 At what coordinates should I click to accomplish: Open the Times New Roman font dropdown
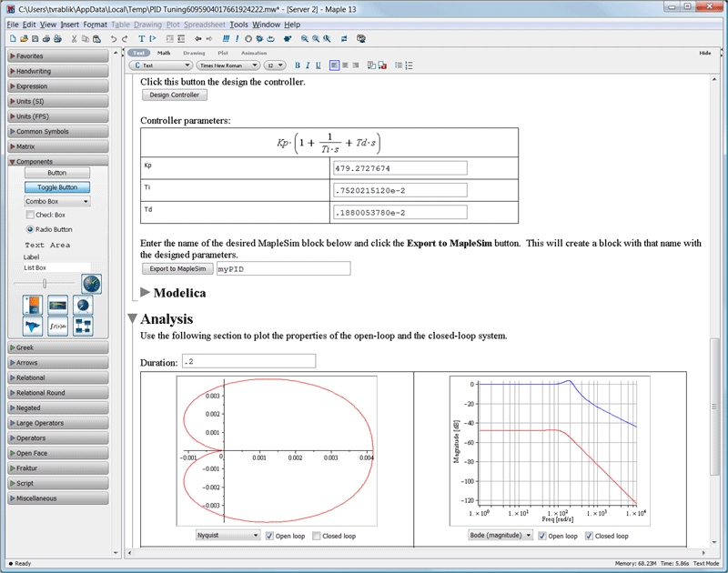click(x=228, y=65)
